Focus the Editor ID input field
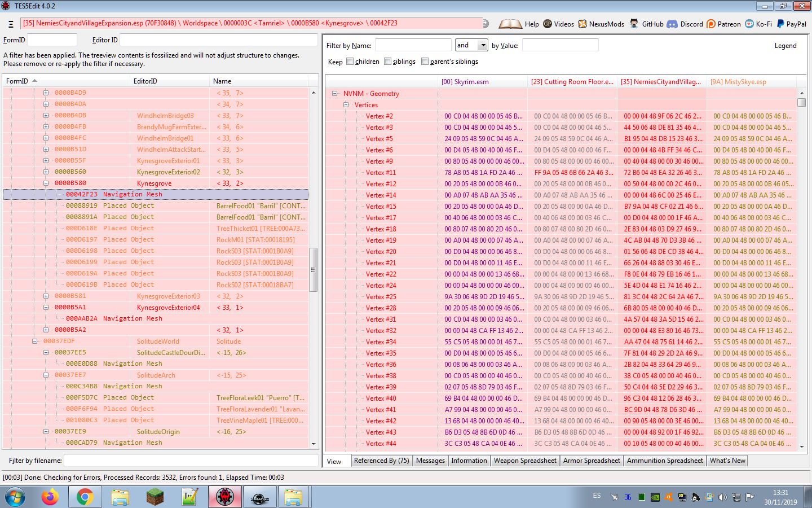 pyautogui.click(x=218, y=40)
